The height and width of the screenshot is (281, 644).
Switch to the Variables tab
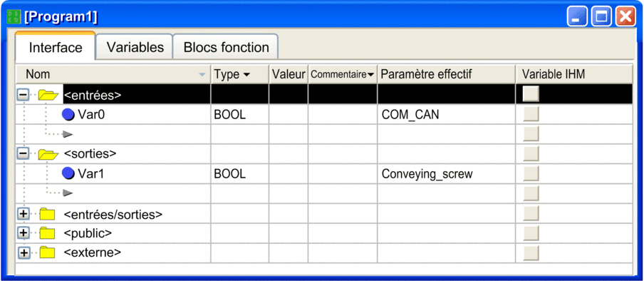tap(135, 47)
